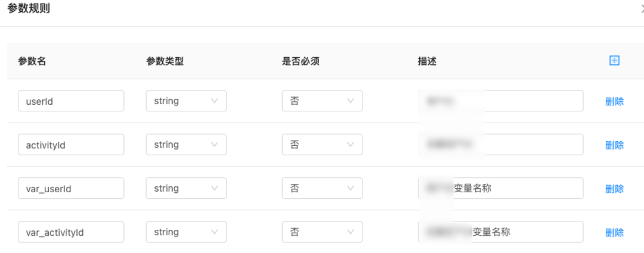The width and height of the screenshot is (644, 253).
Task: Click the activityId parameter name field
Action: [x=71, y=145]
